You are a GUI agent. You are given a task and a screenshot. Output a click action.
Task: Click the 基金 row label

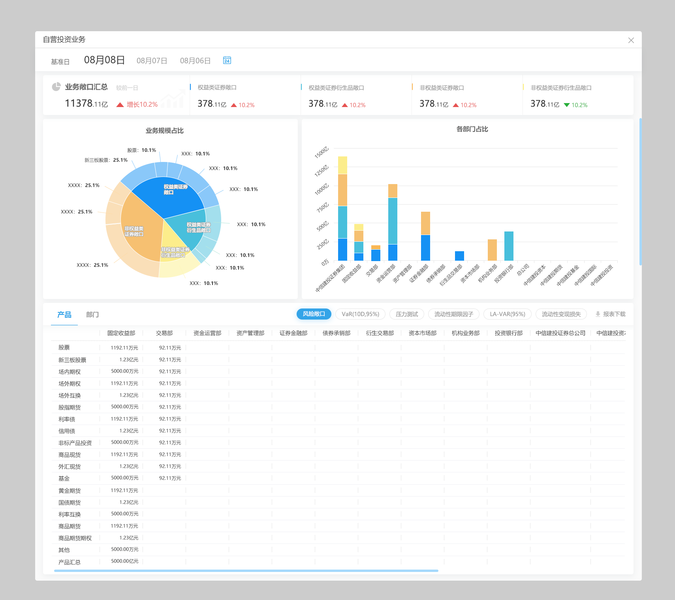[64, 478]
